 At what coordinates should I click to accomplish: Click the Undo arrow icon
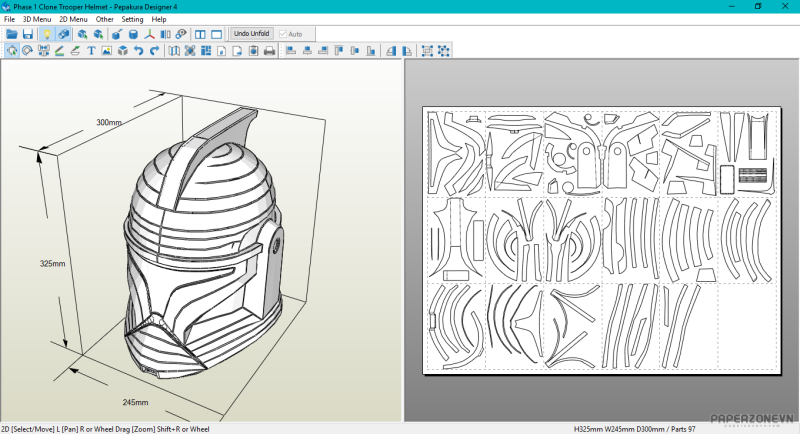point(138,51)
